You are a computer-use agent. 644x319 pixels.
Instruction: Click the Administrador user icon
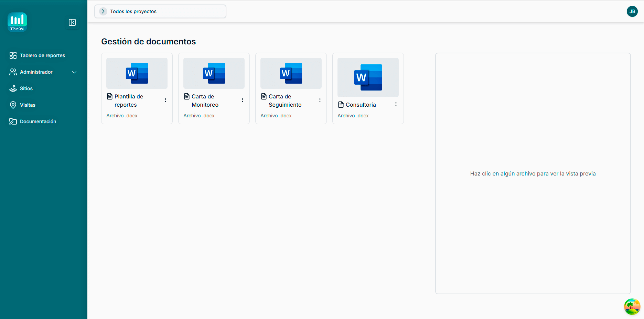point(13,72)
